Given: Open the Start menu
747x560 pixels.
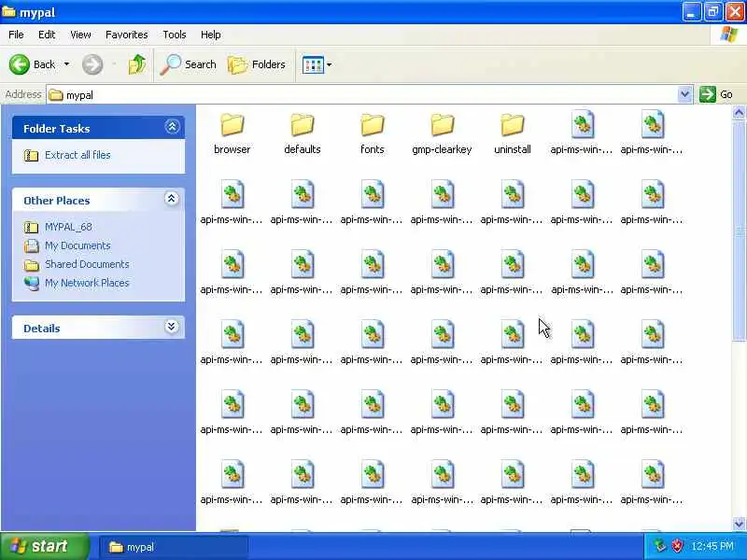Looking at the screenshot, I should click(x=44, y=546).
